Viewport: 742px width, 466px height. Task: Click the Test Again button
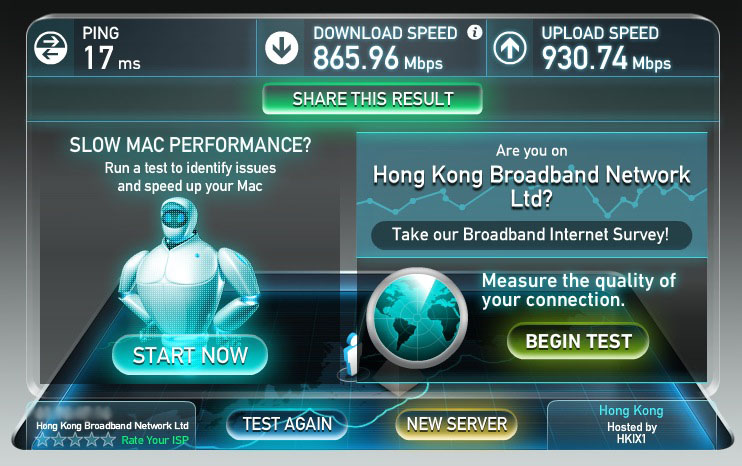click(287, 424)
